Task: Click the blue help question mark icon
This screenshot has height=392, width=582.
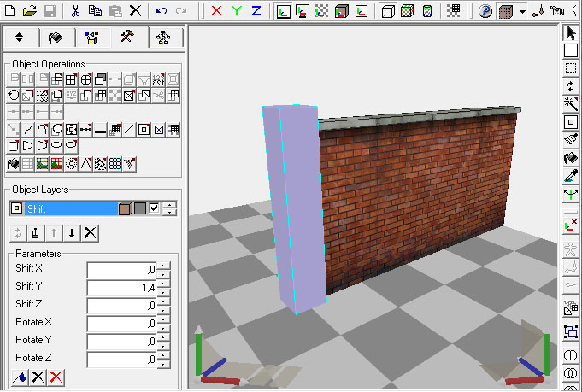Action: (x=485, y=11)
